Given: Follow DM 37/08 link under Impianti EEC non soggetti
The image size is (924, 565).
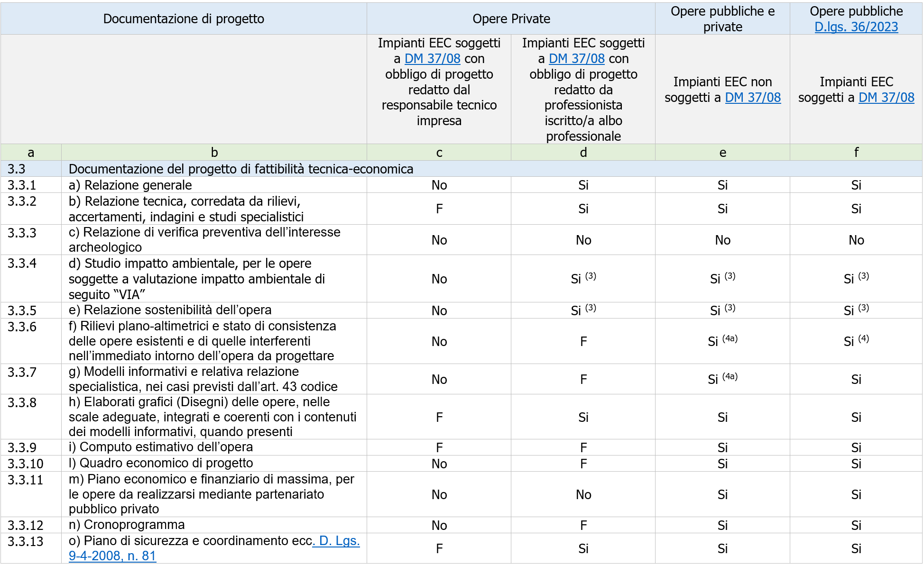Looking at the screenshot, I should (x=753, y=98).
